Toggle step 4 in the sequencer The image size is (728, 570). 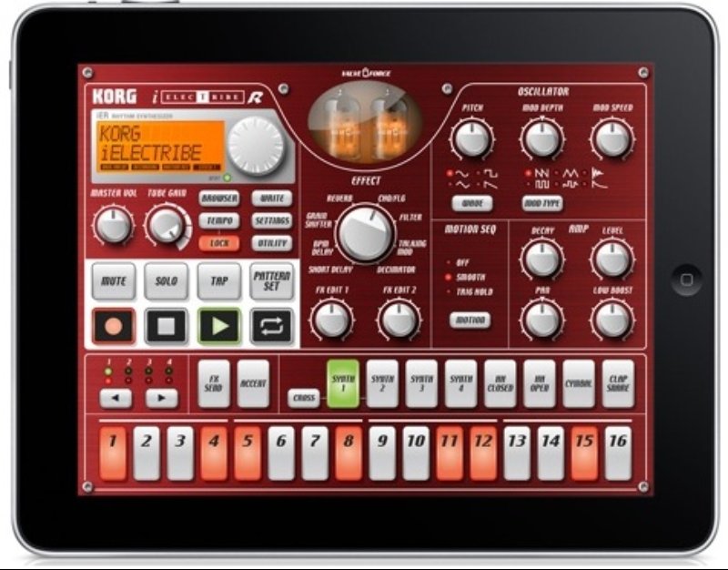coord(214,453)
